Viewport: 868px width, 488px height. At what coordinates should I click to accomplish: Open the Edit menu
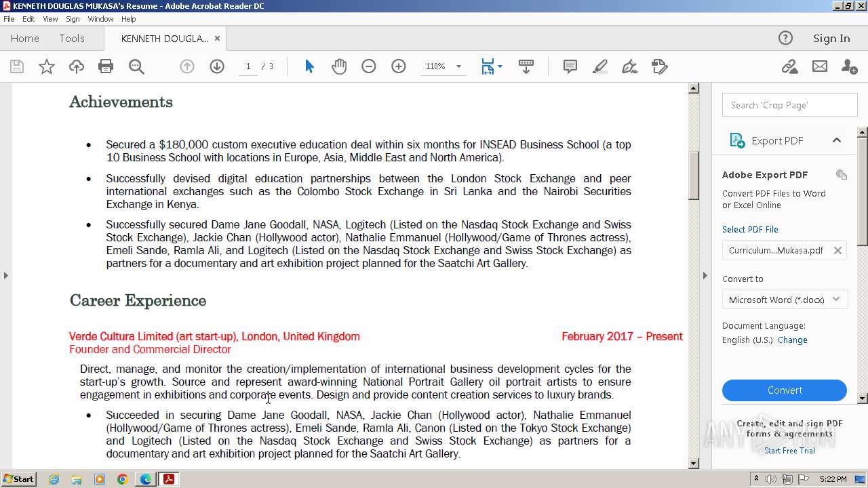(x=28, y=19)
